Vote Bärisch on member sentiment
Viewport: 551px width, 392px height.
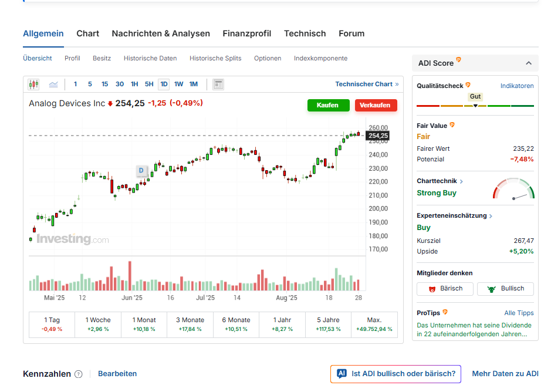(x=445, y=289)
